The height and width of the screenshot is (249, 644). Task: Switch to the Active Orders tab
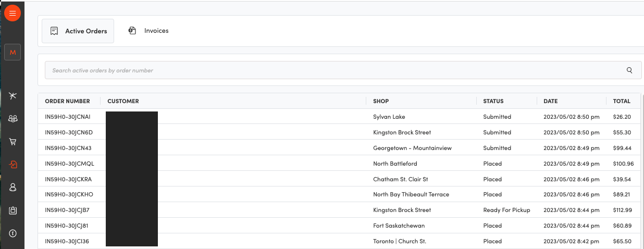78,31
